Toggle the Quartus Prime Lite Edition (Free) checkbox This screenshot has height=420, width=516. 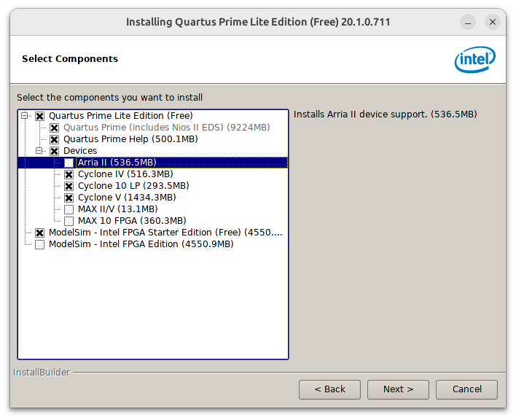tap(40, 116)
